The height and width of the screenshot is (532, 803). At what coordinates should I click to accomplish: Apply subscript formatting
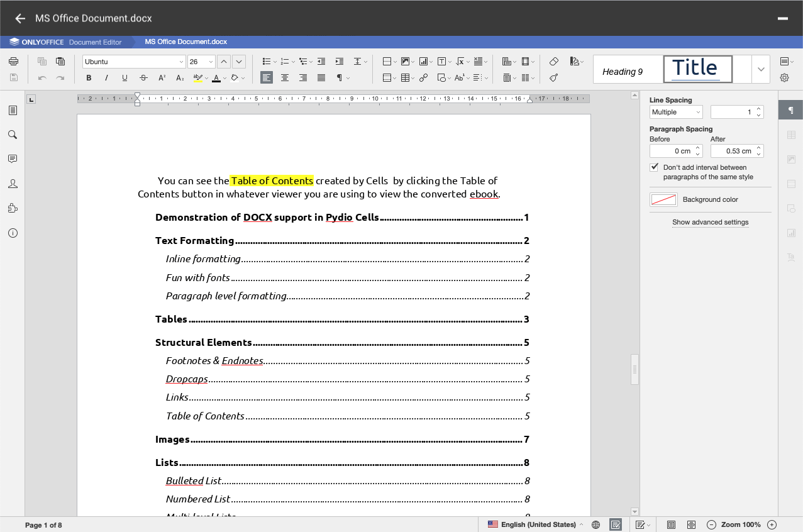[180, 78]
